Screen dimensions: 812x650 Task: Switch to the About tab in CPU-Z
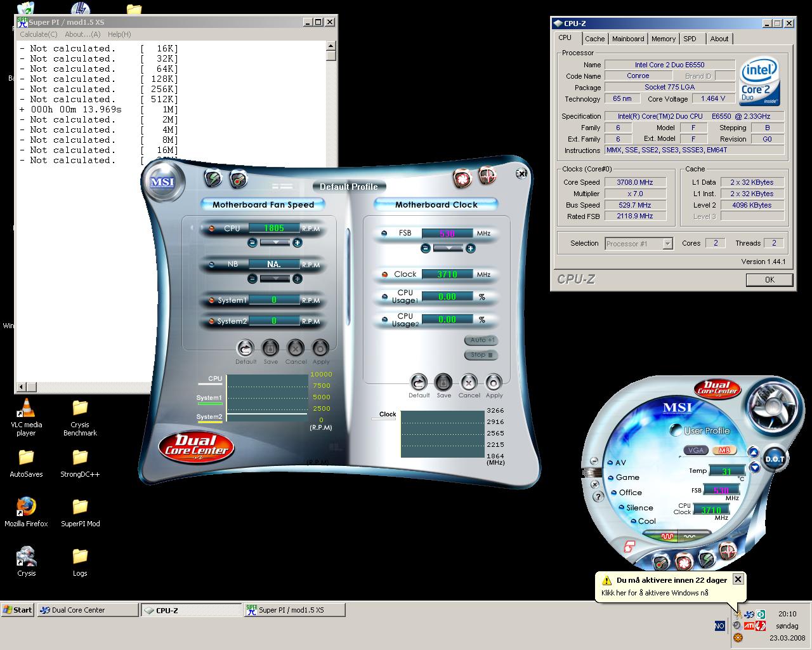719,39
